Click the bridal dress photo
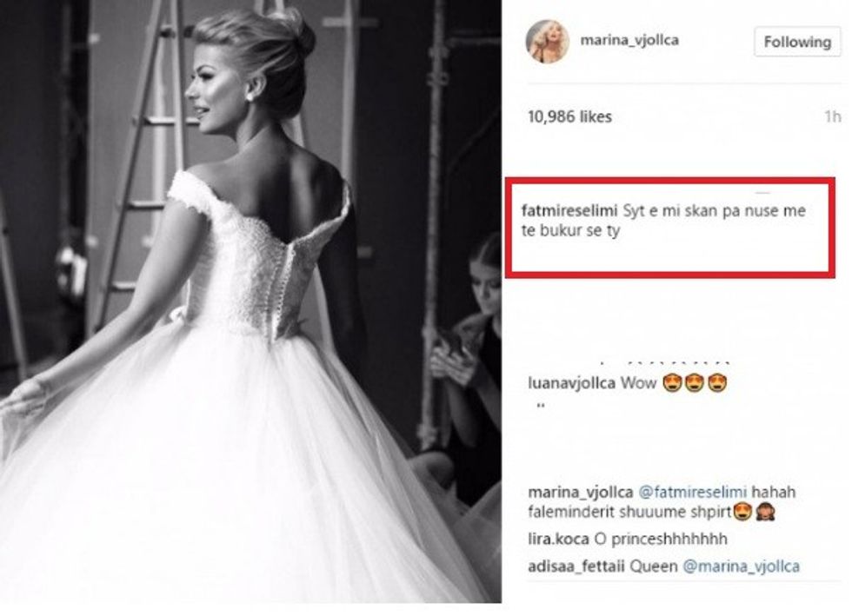The height and width of the screenshot is (616, 852). point(250,301)
